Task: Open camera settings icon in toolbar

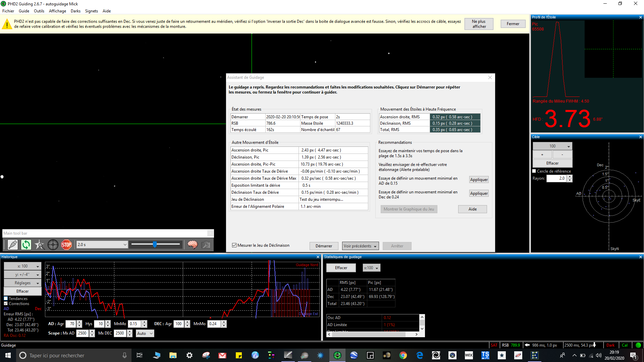Action: click(206, 245)
